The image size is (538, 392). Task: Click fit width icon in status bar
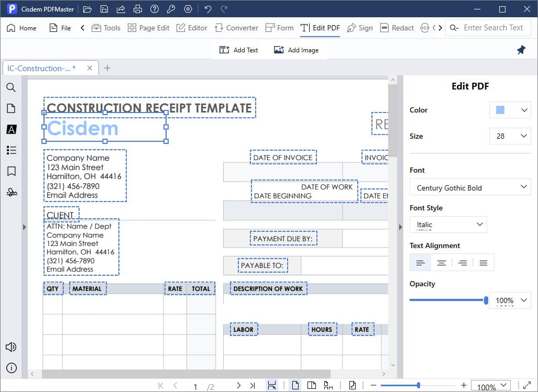point(272,385)
